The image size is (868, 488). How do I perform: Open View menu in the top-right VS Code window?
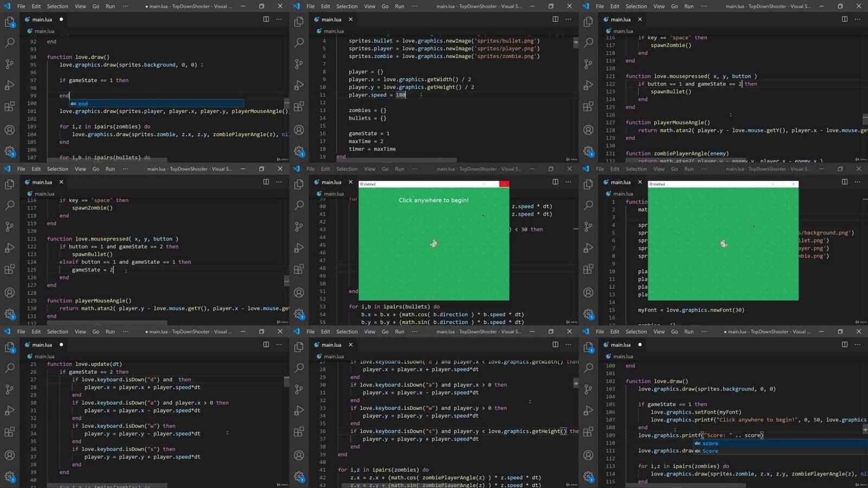[659, 7]
